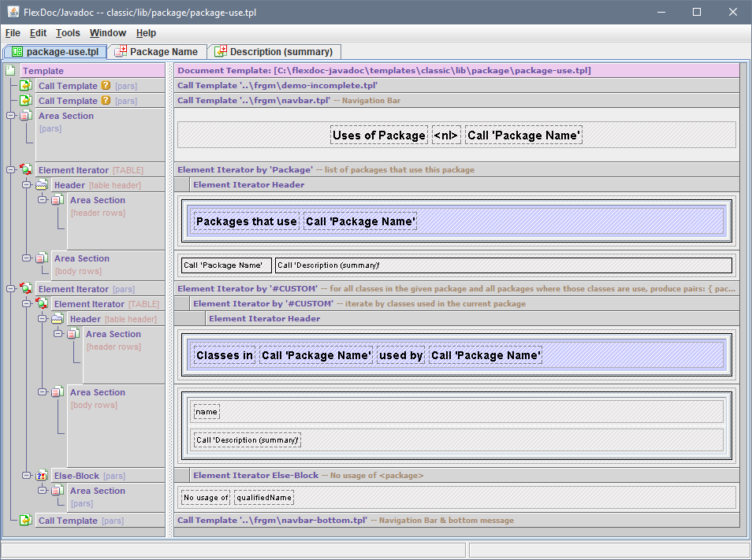
Task: Collapse the Element Iterator [pars] node
Action: [10, 289]
